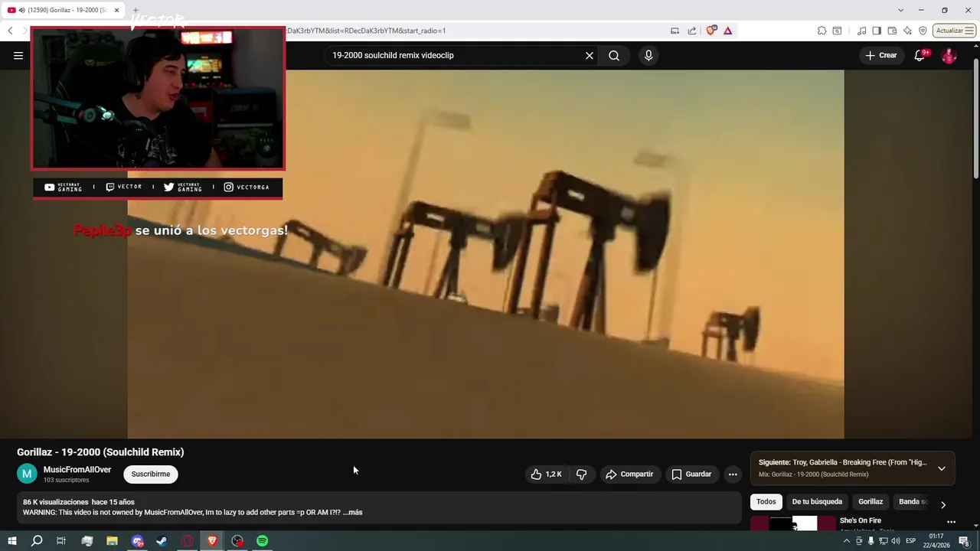Open the MusicFromAllOver channel avatar
Image resolution: width=980 pixels, height=551 pixels.
(x=27, y=474)
